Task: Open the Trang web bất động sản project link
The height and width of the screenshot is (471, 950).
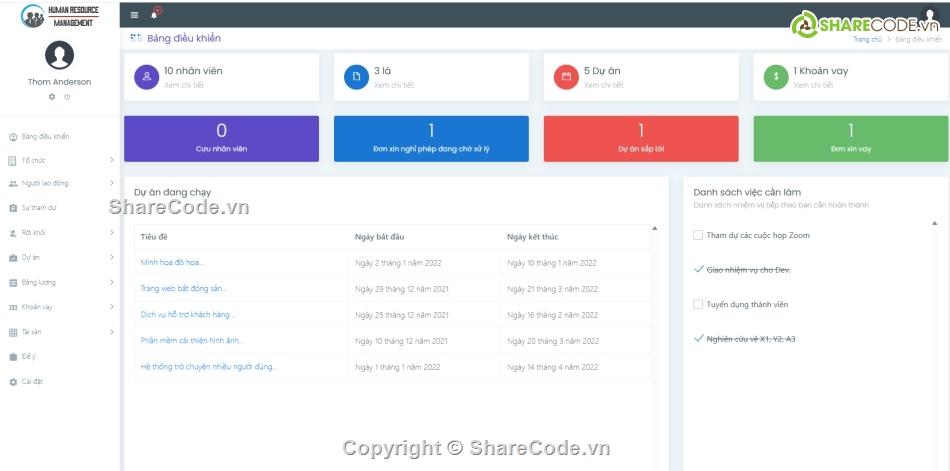Action: (184, 289)
